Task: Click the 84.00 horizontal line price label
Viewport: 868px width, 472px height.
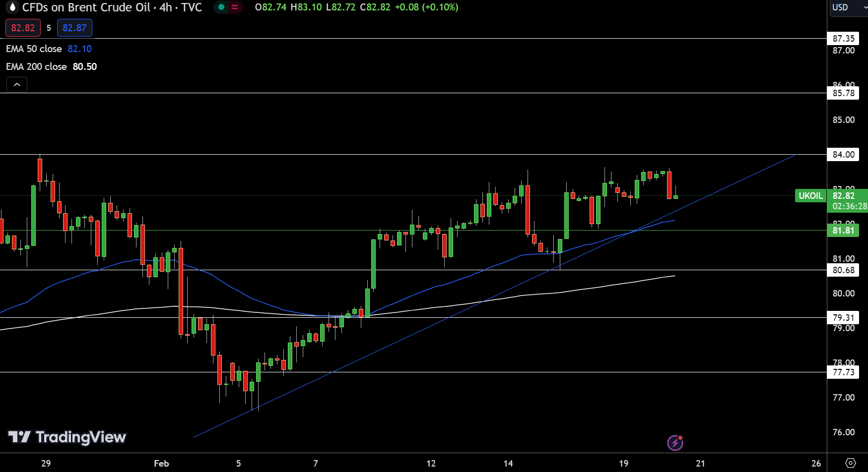Action: pyautogui.click(x=843, y=155)
